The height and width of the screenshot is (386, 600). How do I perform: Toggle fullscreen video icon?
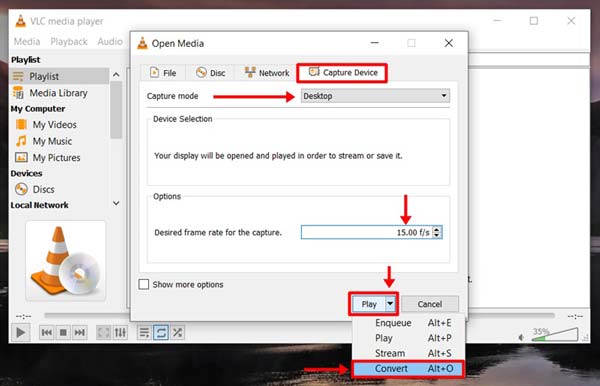104,332
